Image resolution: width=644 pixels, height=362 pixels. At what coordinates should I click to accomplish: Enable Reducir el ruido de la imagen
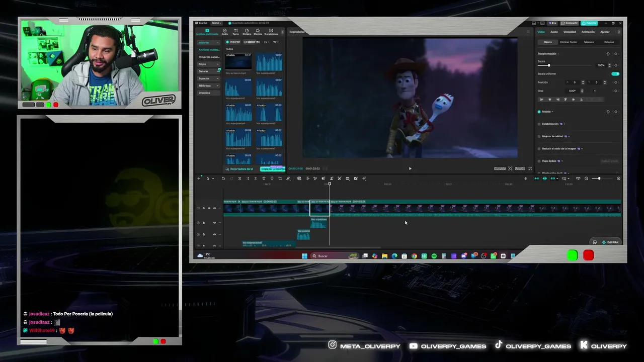click(x=539, y=149)
